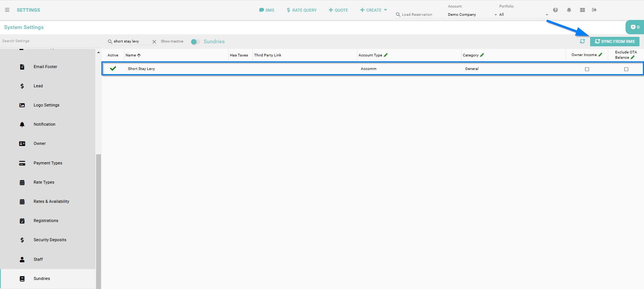Click the Rate Query button
Viewport: 644px width, 289px height.
301,10
